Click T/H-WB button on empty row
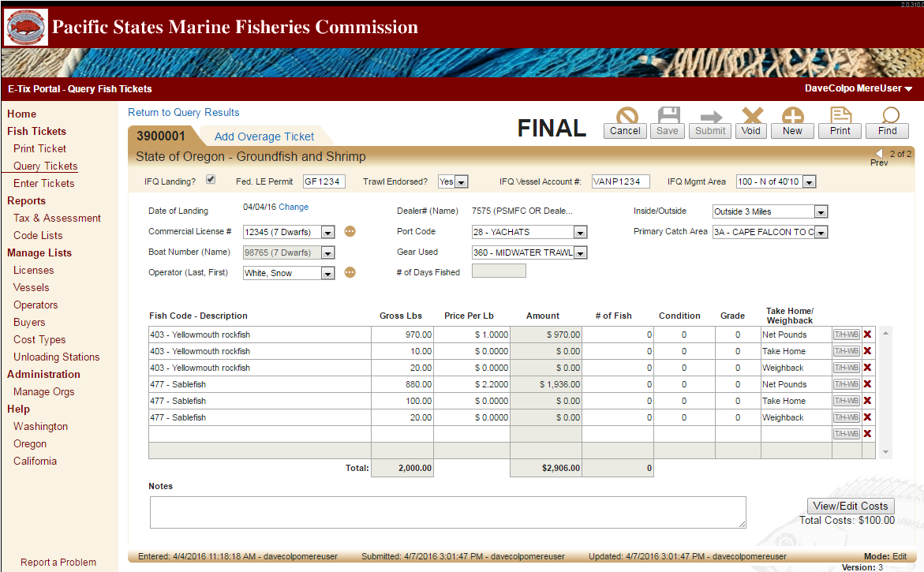The image size is (924, 572). coord(846,434)
